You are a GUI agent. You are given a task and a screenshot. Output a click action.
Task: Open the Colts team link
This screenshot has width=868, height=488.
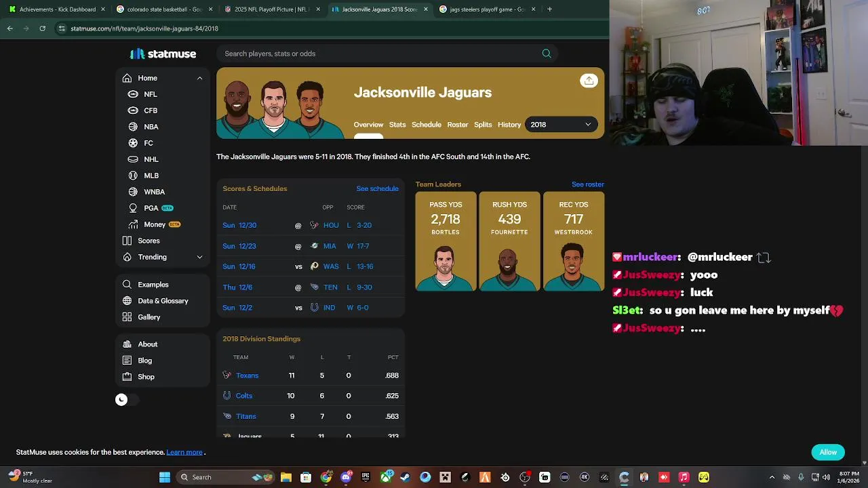[244, 396]
